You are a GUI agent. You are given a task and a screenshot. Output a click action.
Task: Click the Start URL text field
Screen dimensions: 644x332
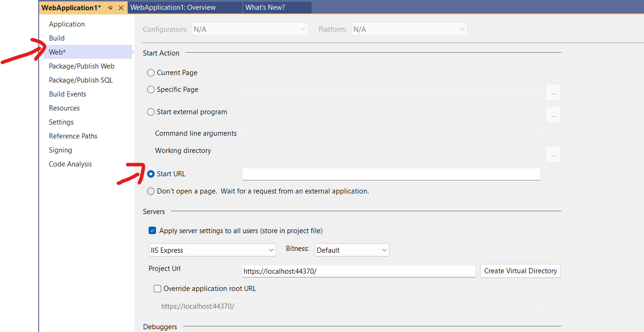391,174
